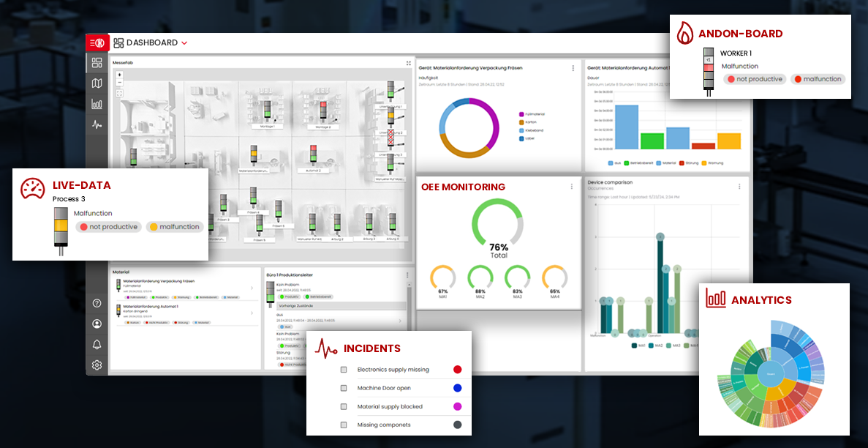Open the analytics bar chart sidebar icon
The image size is (868, 448).
click(97, 104)
